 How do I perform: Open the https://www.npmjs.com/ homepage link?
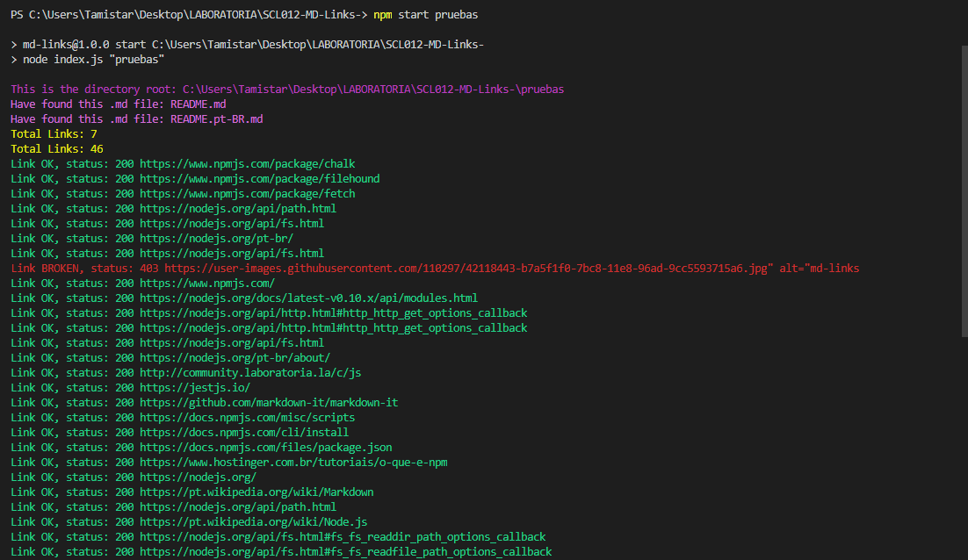(206, 284)
